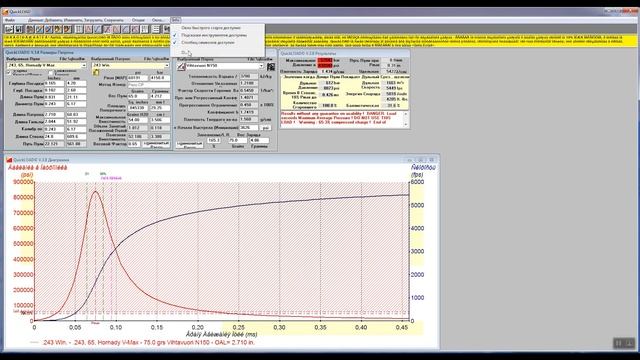
Task: Click the muzzle pressure value 8823 psi
Action: point(329,88)
